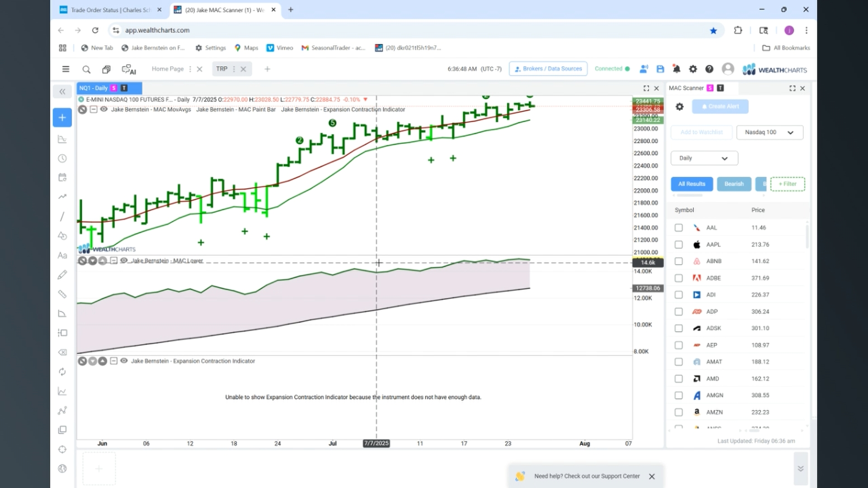
Task: Open notifications bell in header
Action: click(x=676, y=69)
